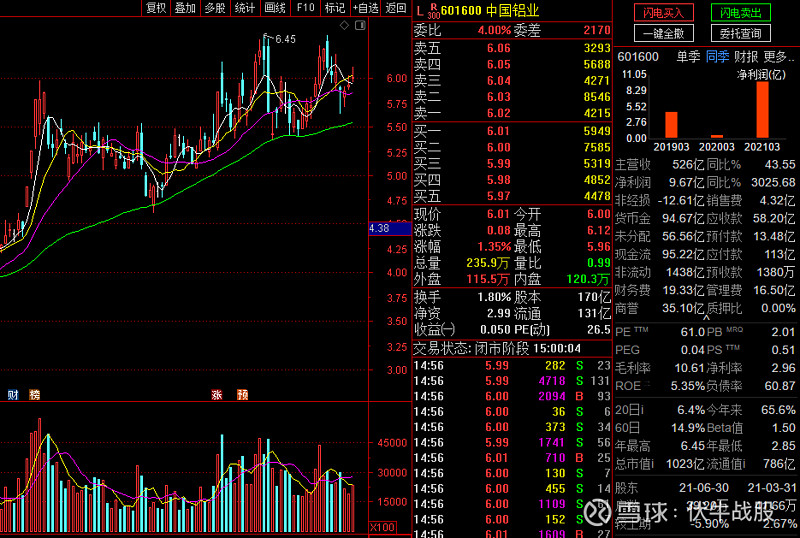
Task: Click the 卖四 6.05 ask row
Action: [x=512, y=64]
